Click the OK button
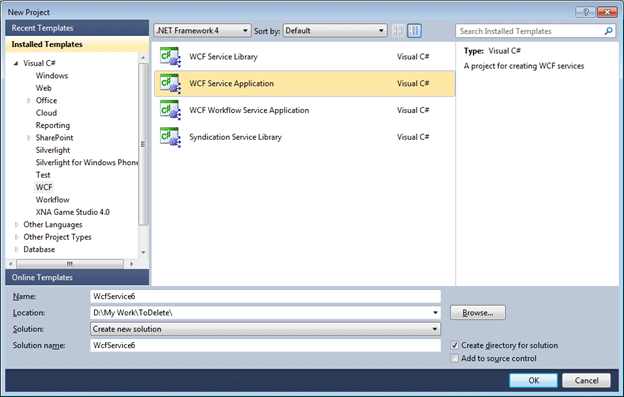Screen dimensions: 624x397 533,380
